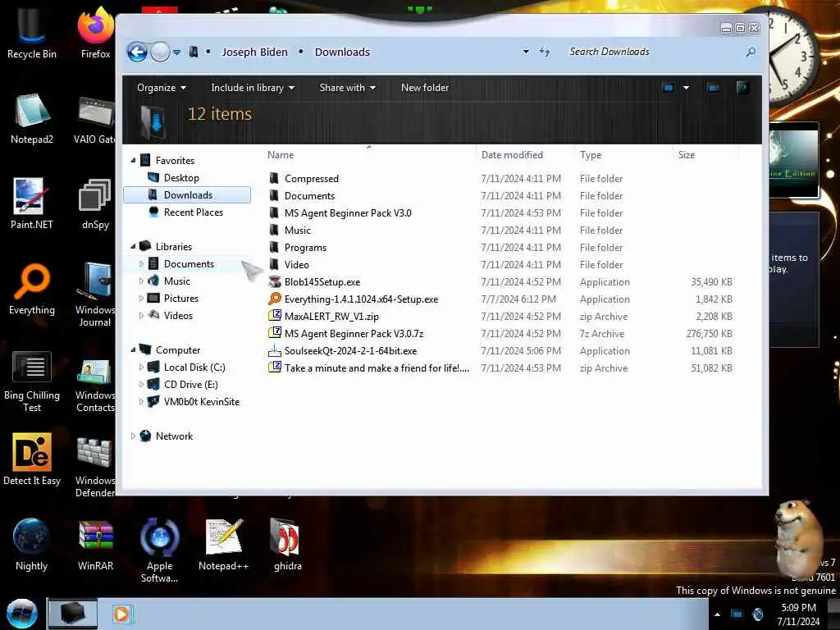Click the Joseph Biden breadcrumb

click(254, 52)
